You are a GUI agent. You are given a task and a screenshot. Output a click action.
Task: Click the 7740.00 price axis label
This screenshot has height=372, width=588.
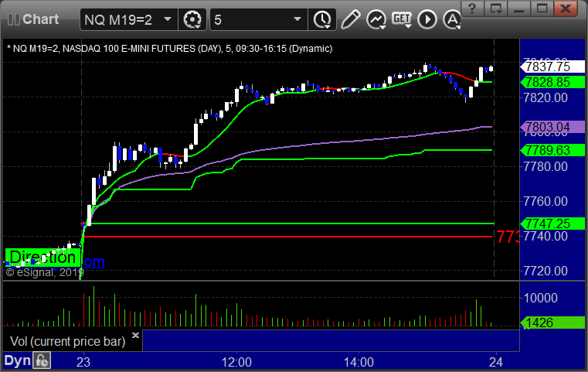(x=546, y=236)
